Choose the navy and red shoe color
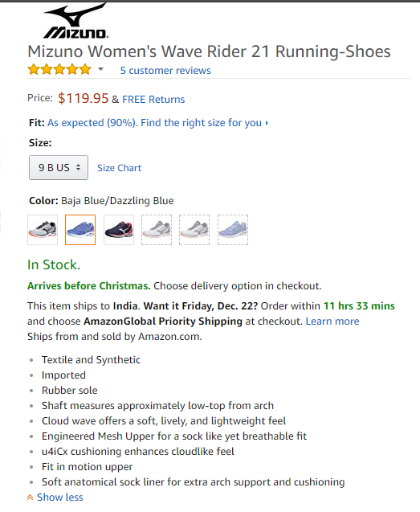Screen dimensions: 420x512 pos(119,230)
